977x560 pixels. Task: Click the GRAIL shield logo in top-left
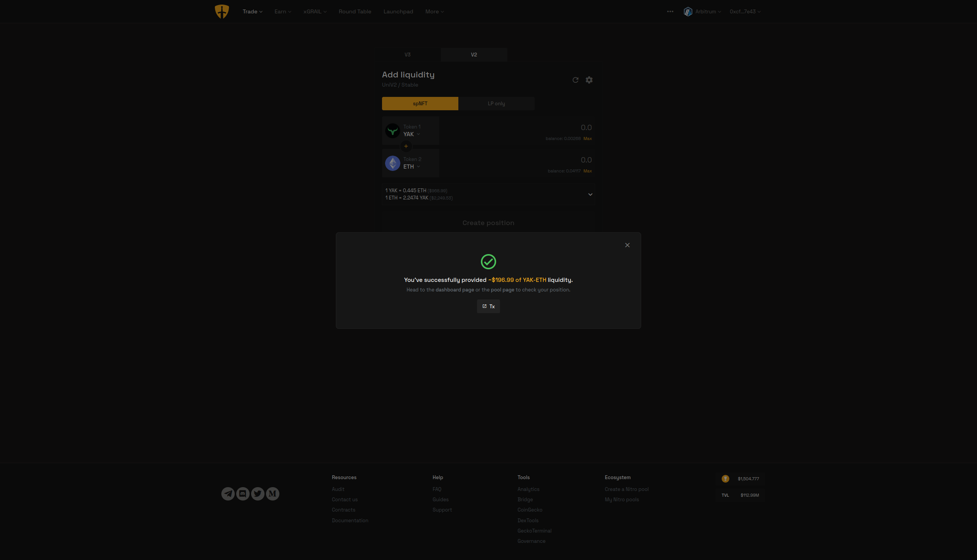221,11
